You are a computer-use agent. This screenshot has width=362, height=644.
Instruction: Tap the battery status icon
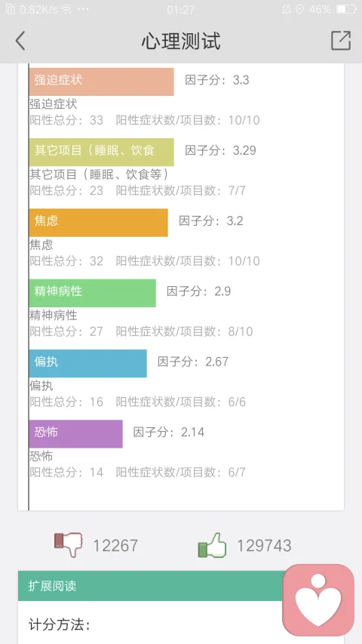click(x=345, y=9)
